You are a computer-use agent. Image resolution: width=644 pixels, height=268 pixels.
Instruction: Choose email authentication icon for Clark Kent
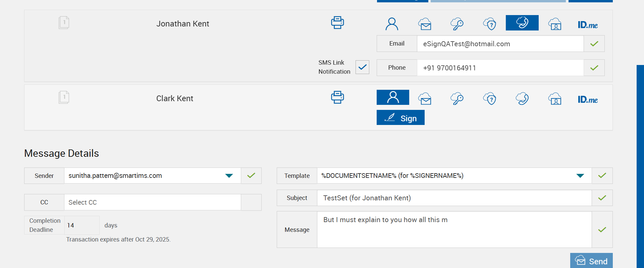click(x=425, y=99)
